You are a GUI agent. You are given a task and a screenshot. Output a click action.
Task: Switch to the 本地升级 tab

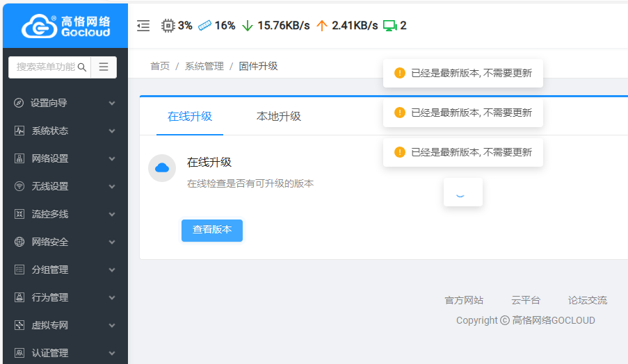pos(278,116)
